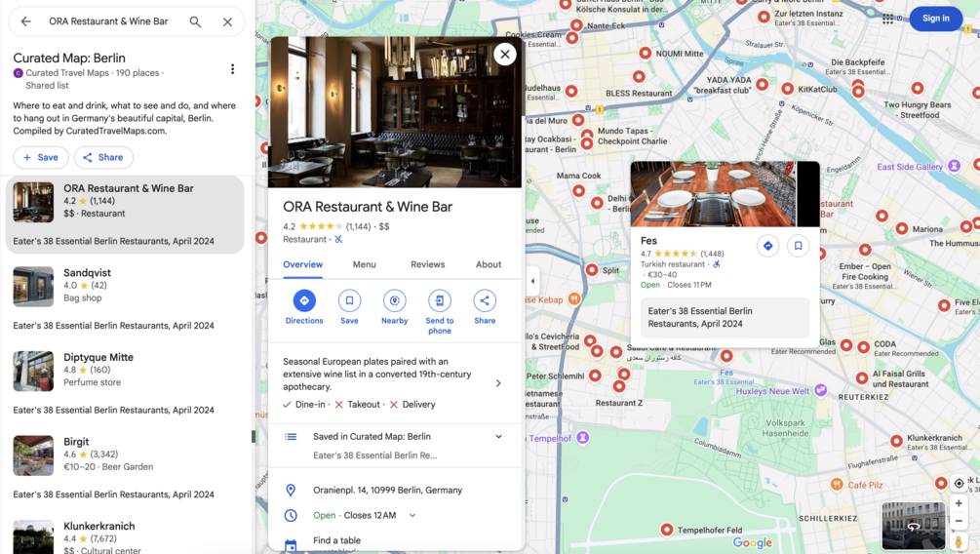Click Find a table

pos(336,540)
